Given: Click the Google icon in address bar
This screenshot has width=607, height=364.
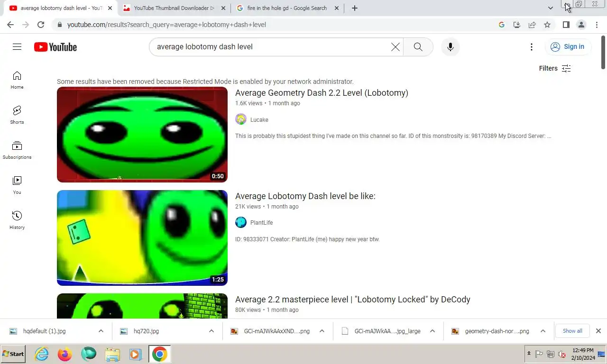Looking at the screenshot, I should [502, 25].
